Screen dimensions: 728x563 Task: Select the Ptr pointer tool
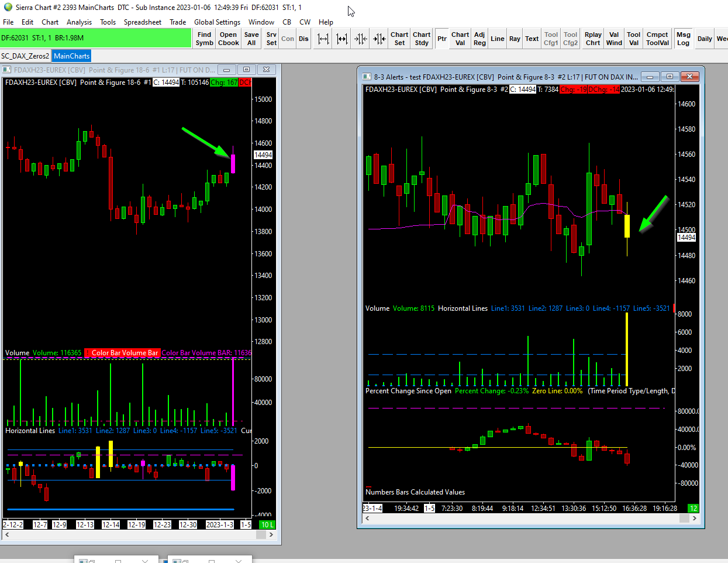[x=442, y=39]
